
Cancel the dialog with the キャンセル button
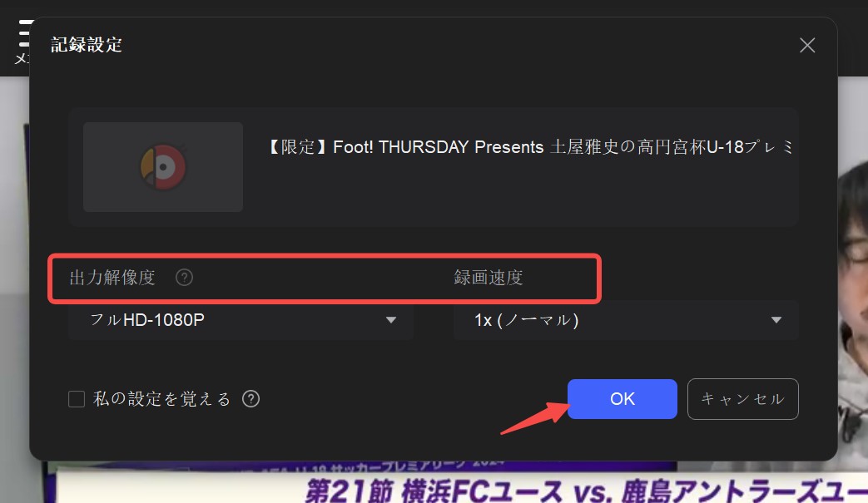coord(743,399)
